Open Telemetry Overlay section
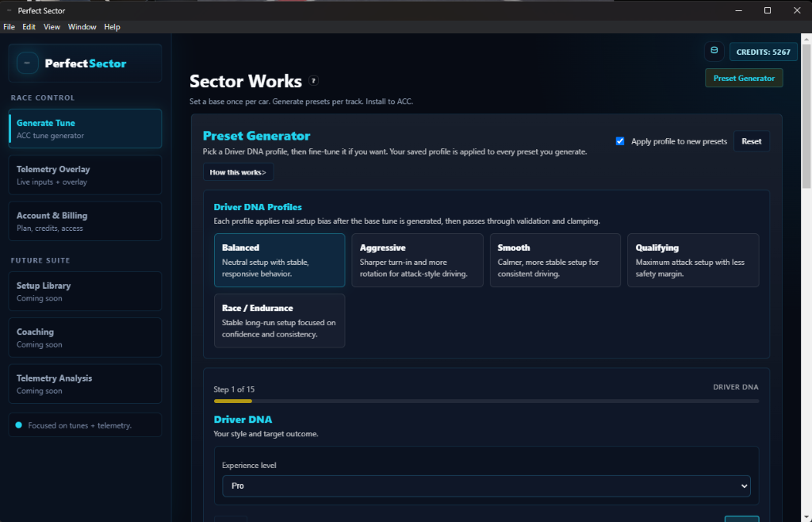This screenshot has height=522, width=812. point(85,175)
